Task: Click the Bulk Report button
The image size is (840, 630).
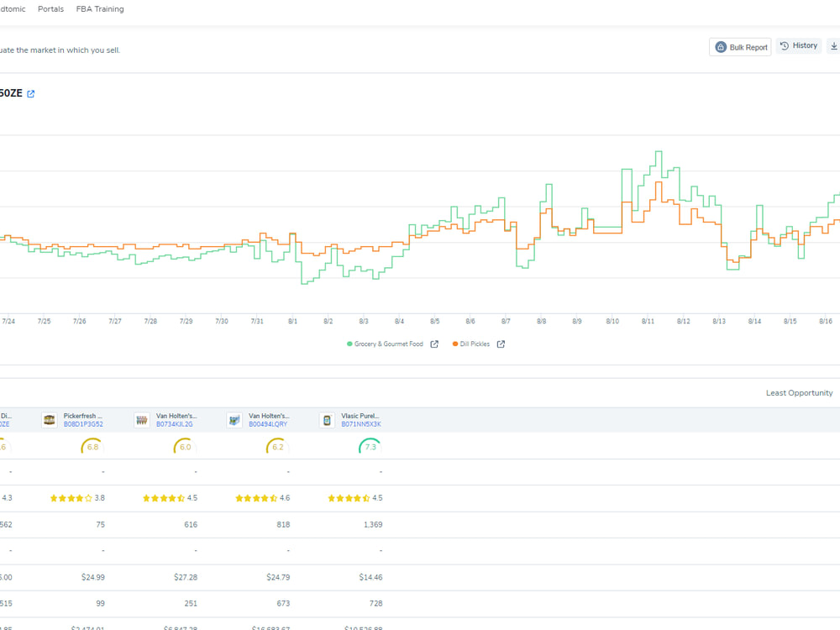Action: [740, 47]
